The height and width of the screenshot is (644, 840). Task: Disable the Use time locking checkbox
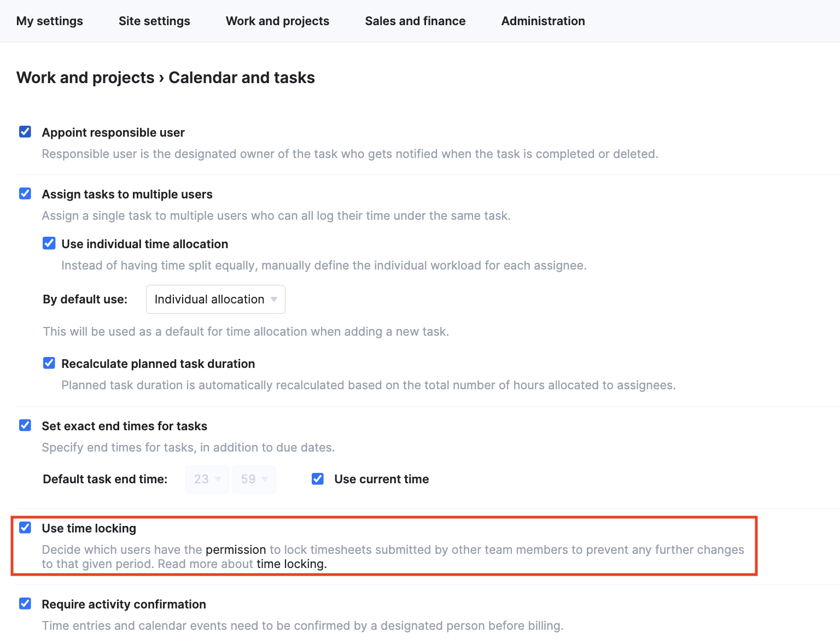(25, 528)
